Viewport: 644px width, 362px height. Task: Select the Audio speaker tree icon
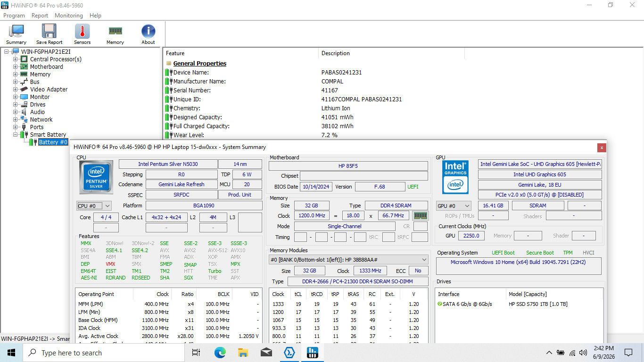point(24,112)
